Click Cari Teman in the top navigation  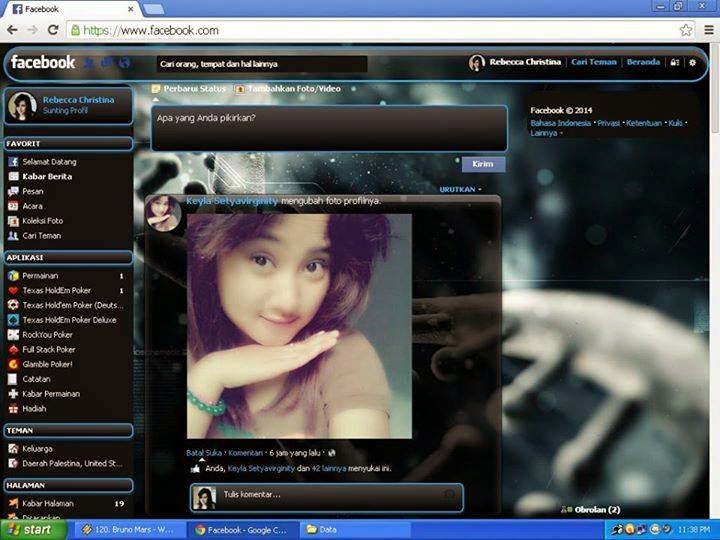click(594, 62)
